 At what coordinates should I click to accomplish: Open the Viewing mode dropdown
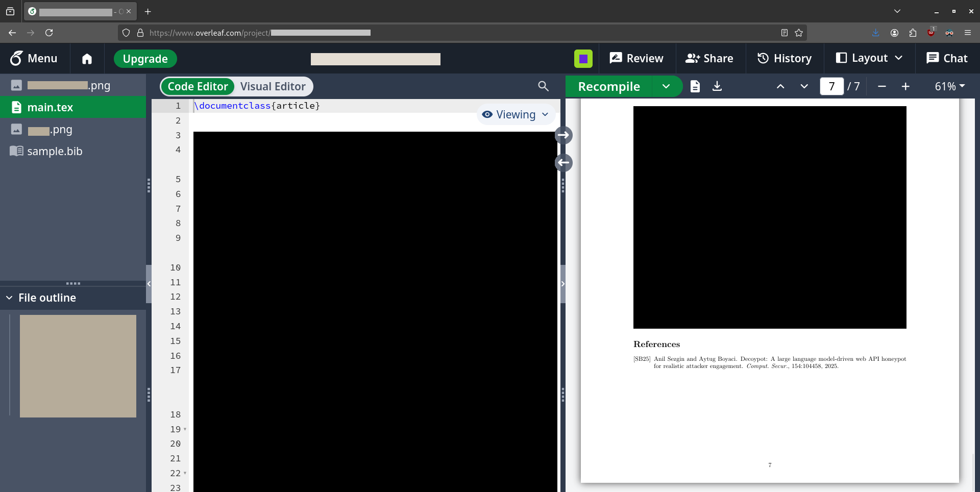(515, 114)
